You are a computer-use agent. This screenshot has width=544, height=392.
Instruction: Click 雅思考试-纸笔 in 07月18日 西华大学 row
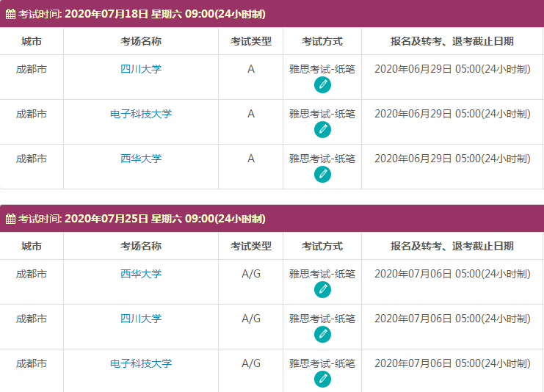point(322,159)
